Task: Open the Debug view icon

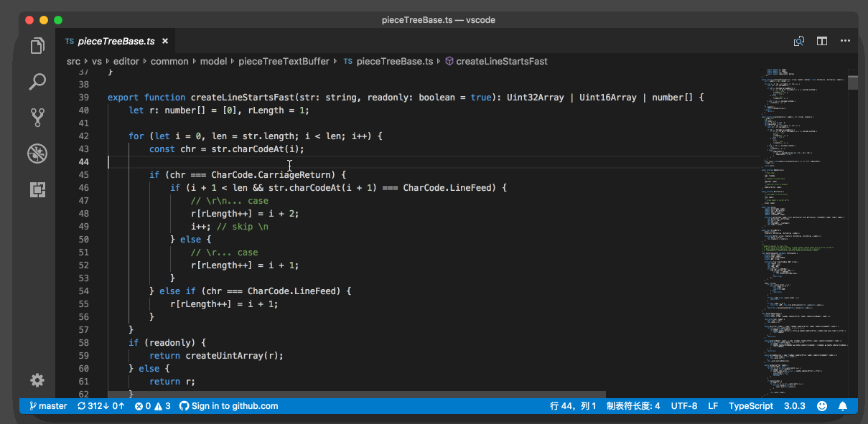Action: pyautogui.click(x=37, y=153)
